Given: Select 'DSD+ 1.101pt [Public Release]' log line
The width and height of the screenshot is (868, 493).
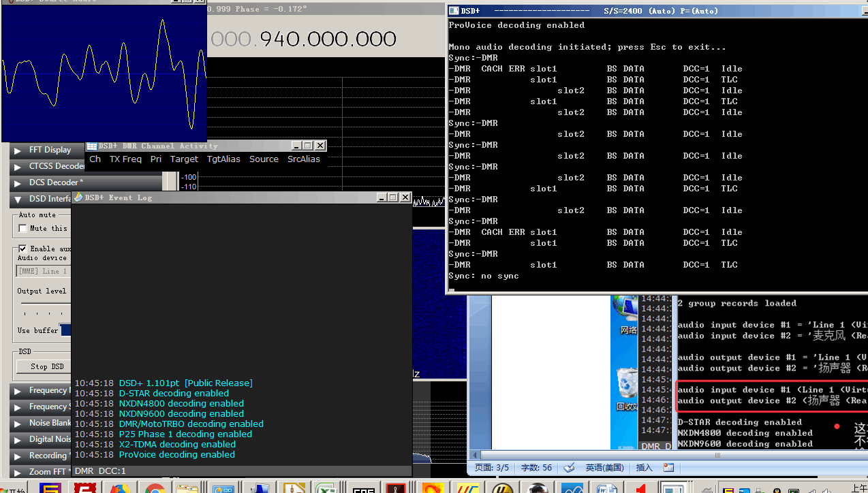Looking at the screenshot, I should 185,383.
